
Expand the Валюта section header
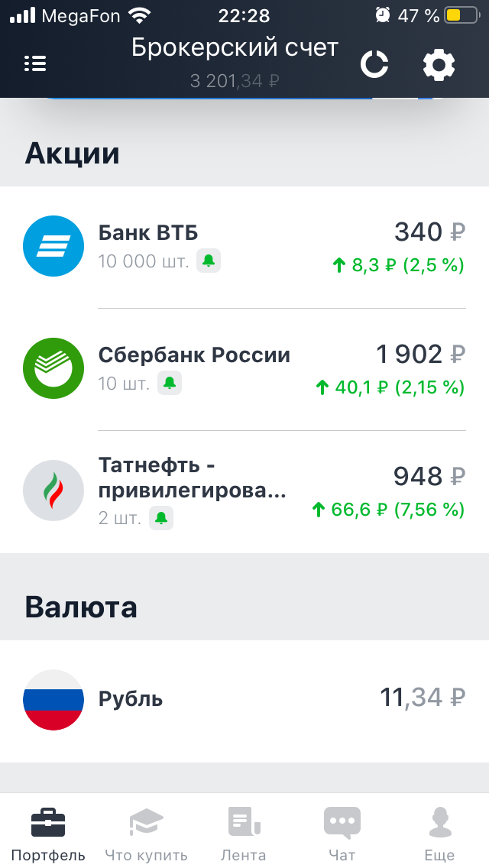(x=82, y=607)
